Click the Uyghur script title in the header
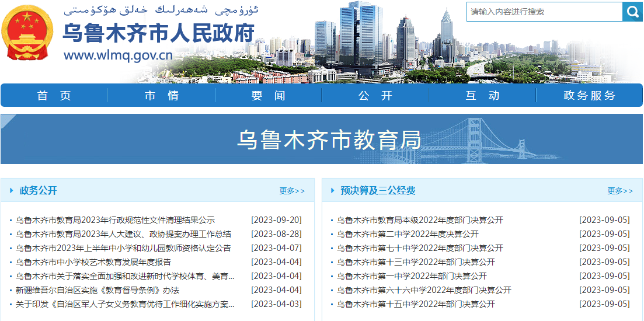 (x=161, y=11)
